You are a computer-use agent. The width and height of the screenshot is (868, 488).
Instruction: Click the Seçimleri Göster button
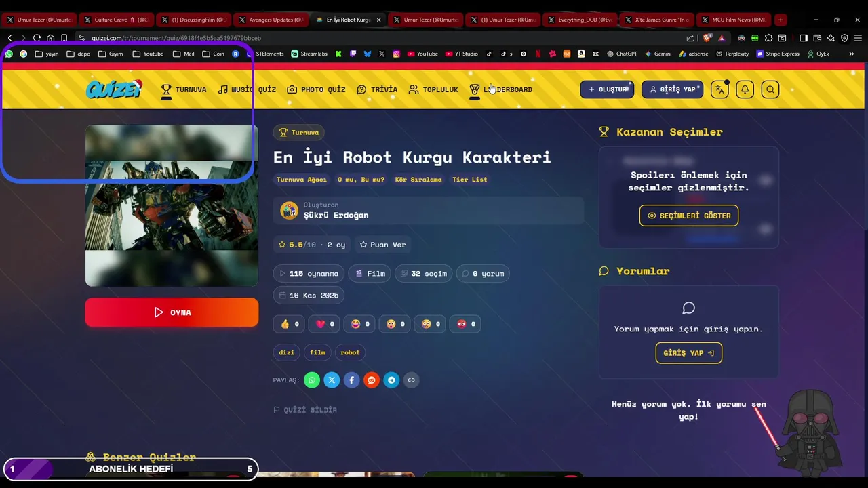[689, 216]
